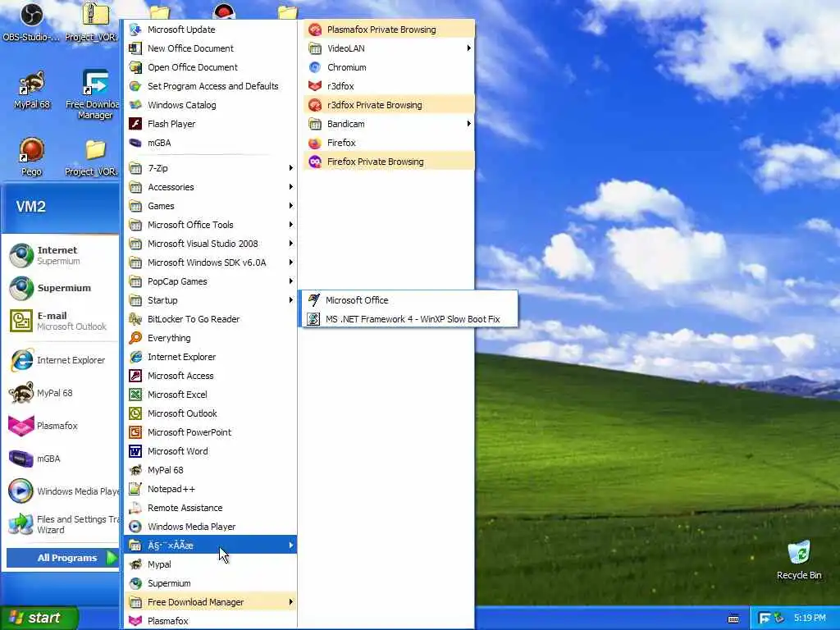Expand the Accessories submenu
Image resolution: width=840 pixels, height=630 pixels.
[x=211, y=187]
